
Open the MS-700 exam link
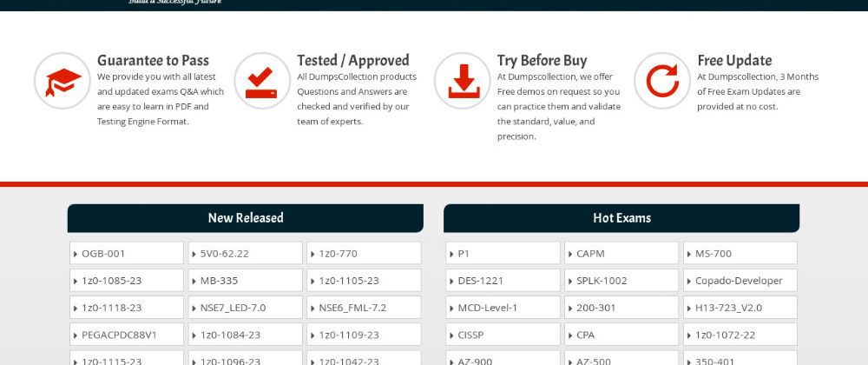click(x=713, y=254)
